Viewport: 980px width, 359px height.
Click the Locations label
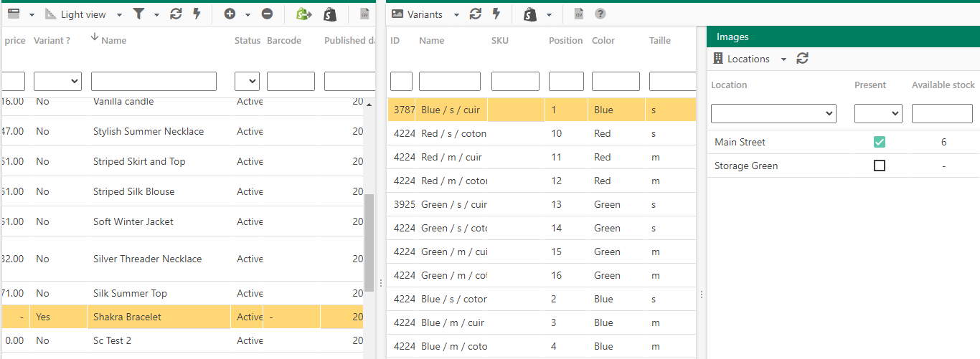click(748, 59)
